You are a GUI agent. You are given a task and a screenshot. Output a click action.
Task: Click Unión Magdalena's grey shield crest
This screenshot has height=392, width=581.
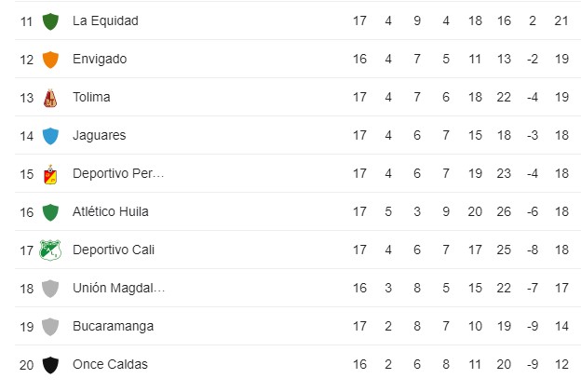coord(50,289)
